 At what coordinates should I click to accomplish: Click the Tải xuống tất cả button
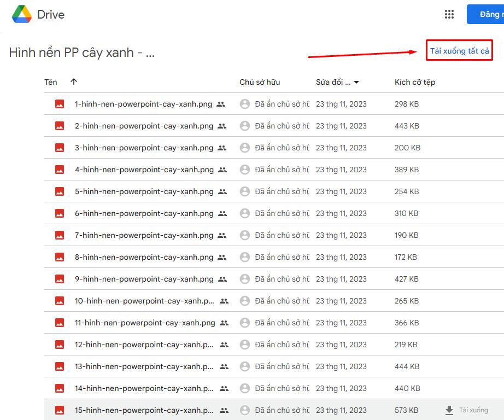click(459, 49)
